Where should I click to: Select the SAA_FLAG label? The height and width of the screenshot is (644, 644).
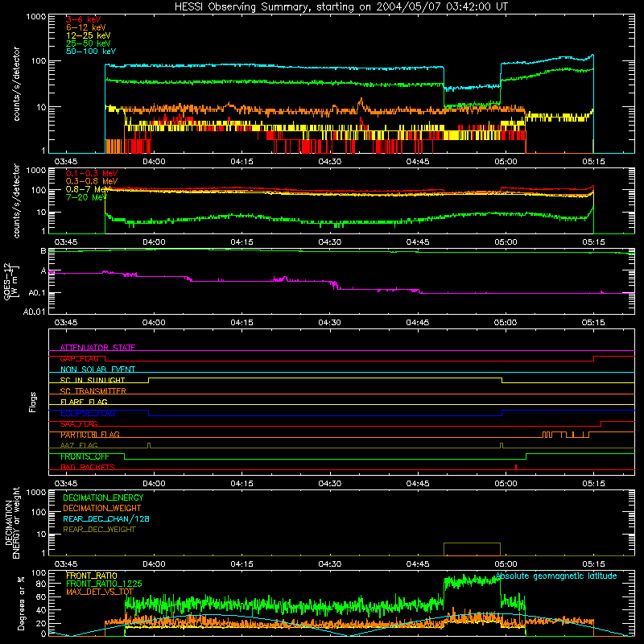[x=79, y=423]
